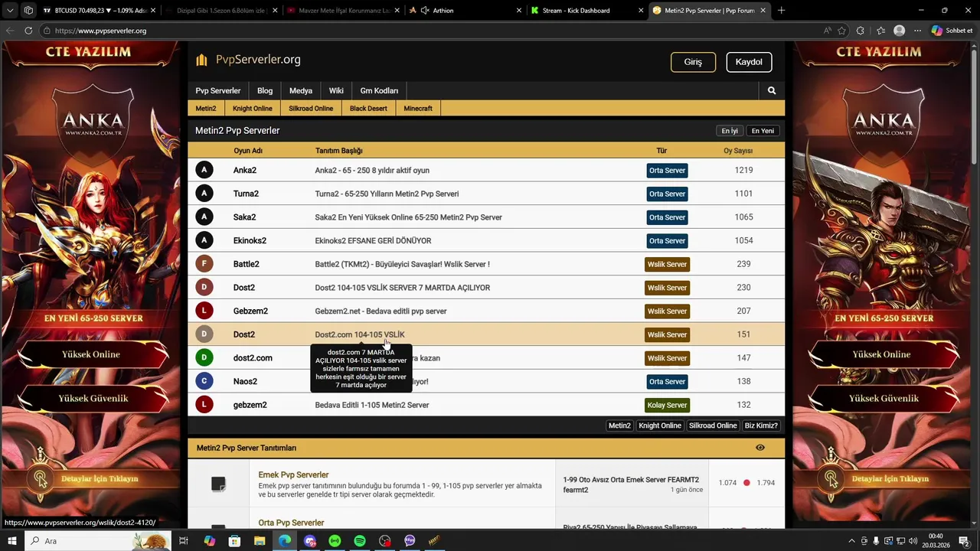Open Spotify from the taskbar
Viewport: 980px width, 551px height.
click(360, 541)
